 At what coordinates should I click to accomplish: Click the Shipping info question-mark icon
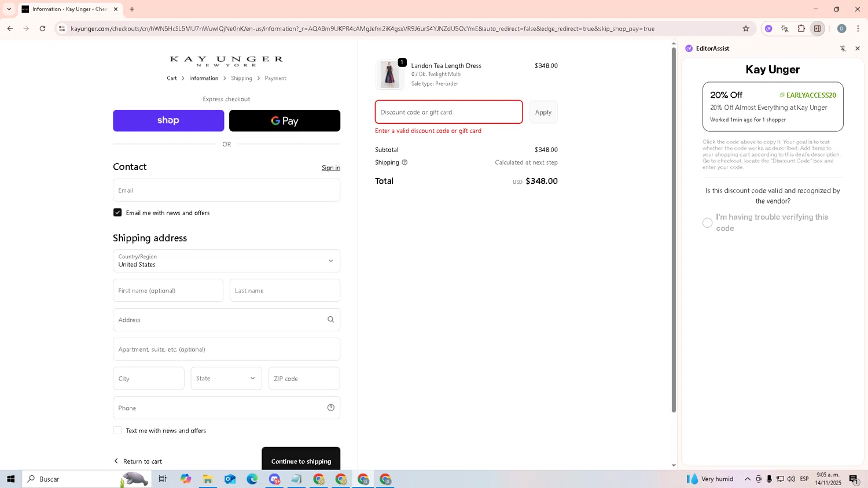tap(404, 162)
